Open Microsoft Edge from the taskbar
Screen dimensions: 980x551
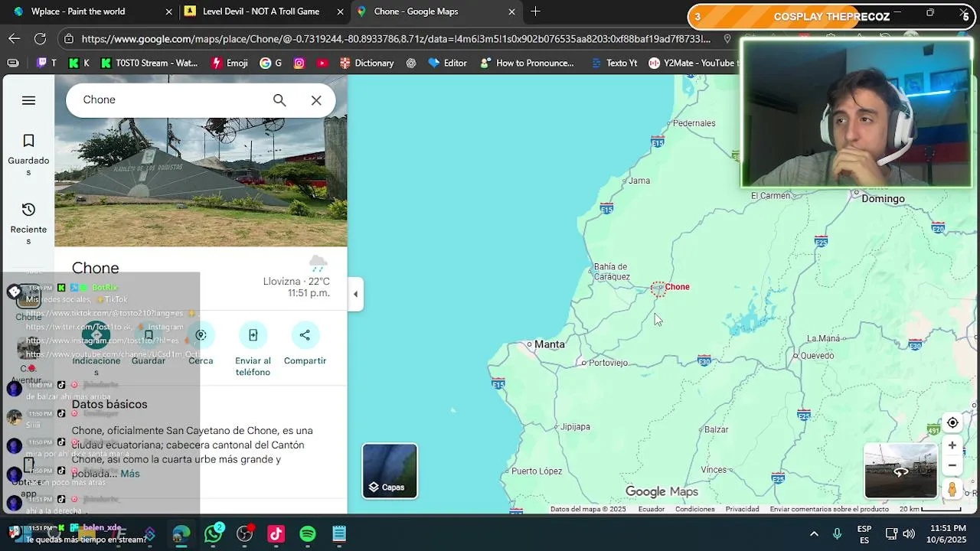(x=181, y=534)
